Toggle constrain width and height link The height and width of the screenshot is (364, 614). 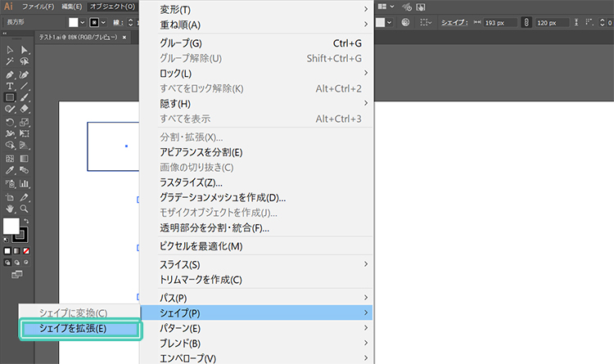coord(526,23)
